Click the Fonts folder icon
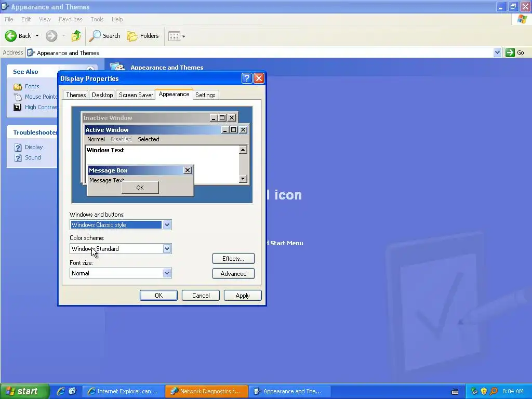Image resolution: width=532 pixels, height=399 pixels. (x=17, y=87)
